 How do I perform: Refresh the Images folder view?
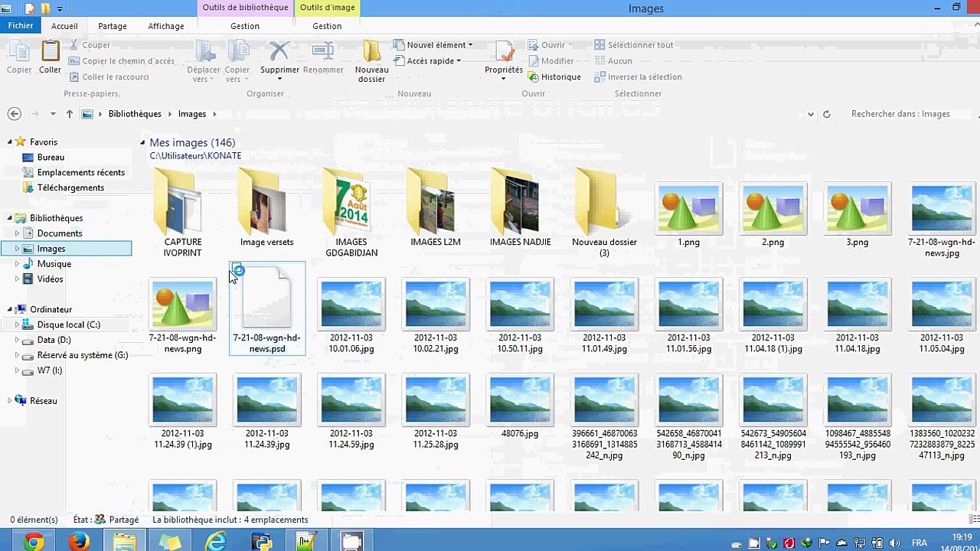point(826,114)
